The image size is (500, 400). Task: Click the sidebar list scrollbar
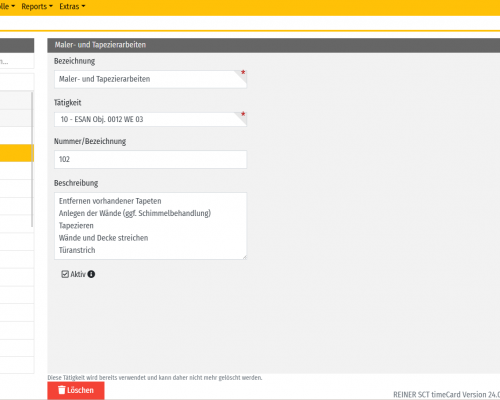coord(32,160)
